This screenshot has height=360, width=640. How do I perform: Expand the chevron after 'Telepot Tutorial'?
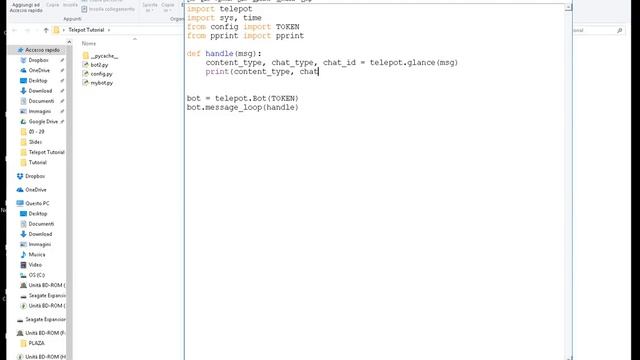[x=109, y=30]
